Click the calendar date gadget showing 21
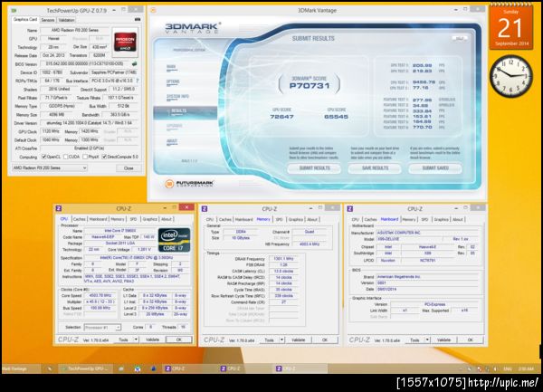 511,28
